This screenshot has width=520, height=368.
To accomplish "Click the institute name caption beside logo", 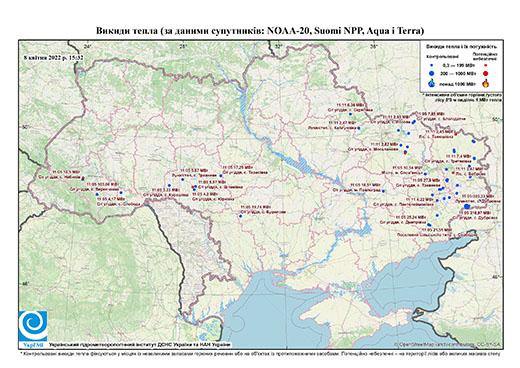I will coord(140,345).
